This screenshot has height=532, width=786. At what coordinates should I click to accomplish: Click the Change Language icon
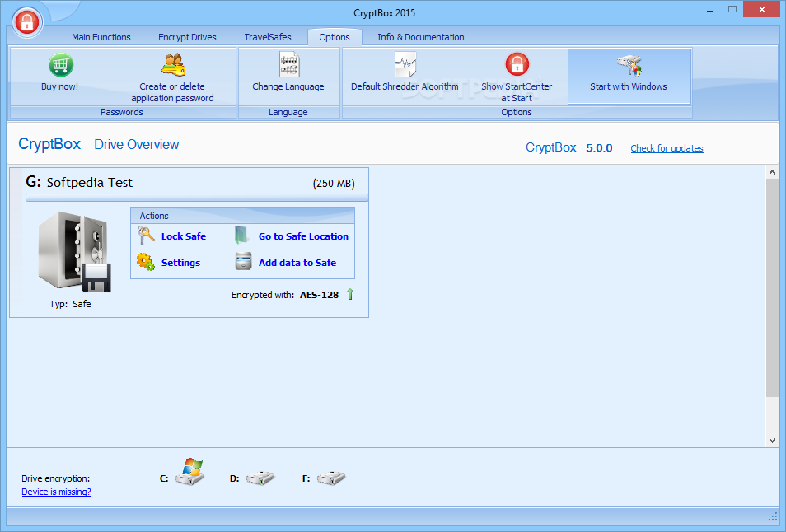tap(288, 64)
